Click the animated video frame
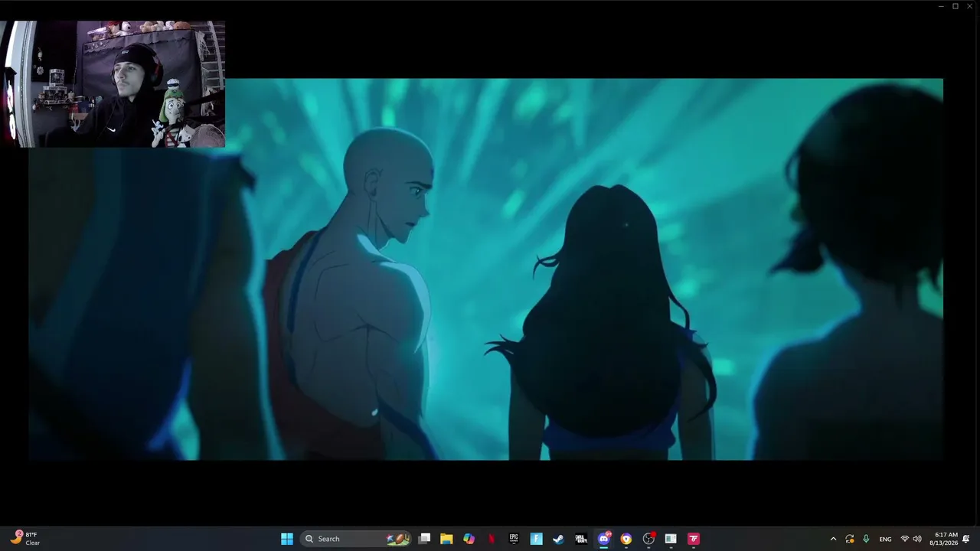Screen dimensions: 980x551 pos(486,269)
